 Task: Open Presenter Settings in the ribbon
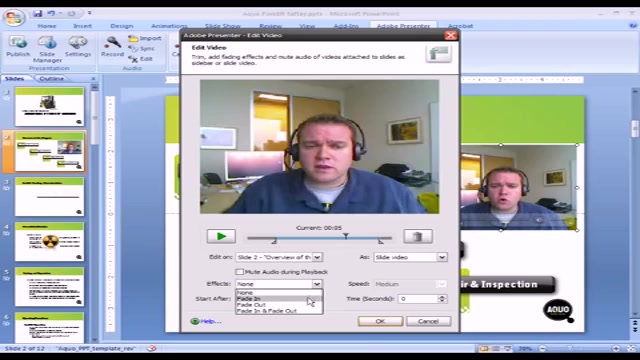pos(78,46)
